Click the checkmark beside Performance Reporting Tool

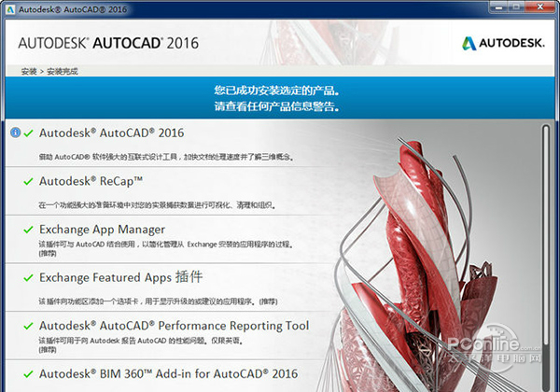[x=28, y=326]
